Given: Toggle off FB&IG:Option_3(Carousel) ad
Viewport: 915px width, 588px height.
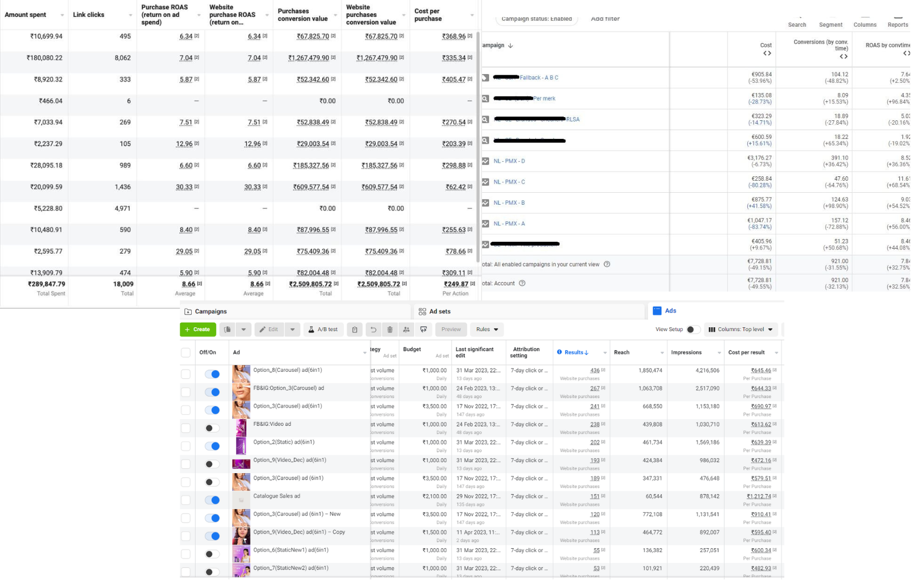Looking at the screenshot, I should [x=212, y=392].
